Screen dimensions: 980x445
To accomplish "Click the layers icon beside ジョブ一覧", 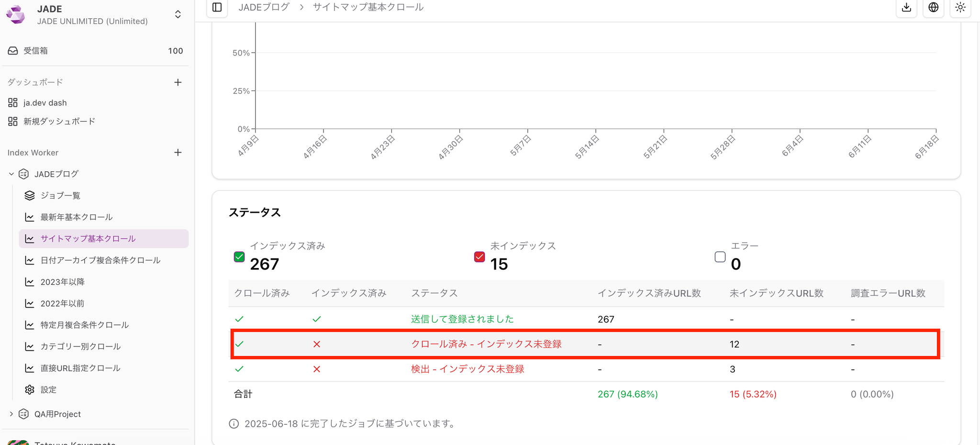I will click(30, 196).
